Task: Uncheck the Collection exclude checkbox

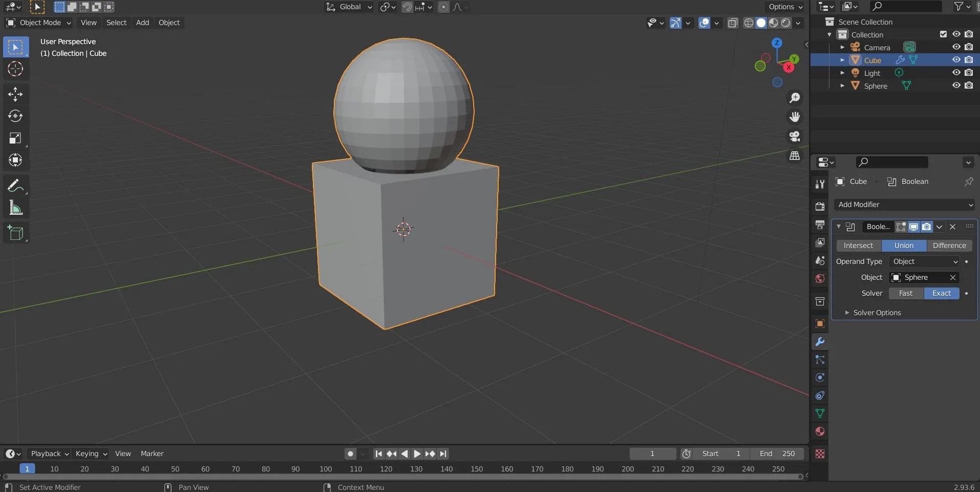Action: click(x=943, y=34)
